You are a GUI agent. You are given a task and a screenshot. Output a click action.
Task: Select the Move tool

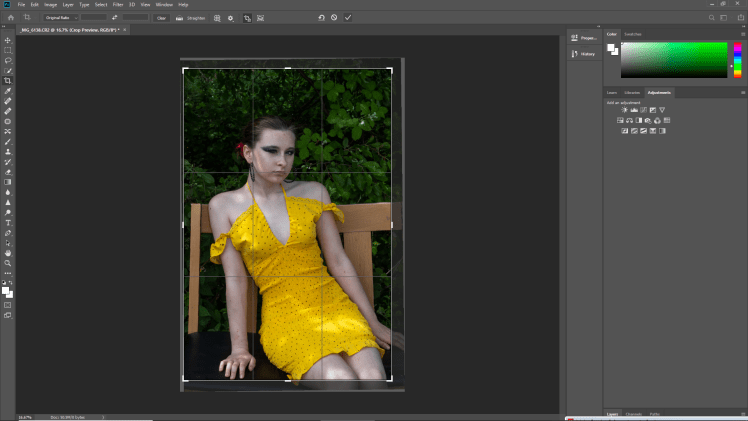click(x=8, y=40)
